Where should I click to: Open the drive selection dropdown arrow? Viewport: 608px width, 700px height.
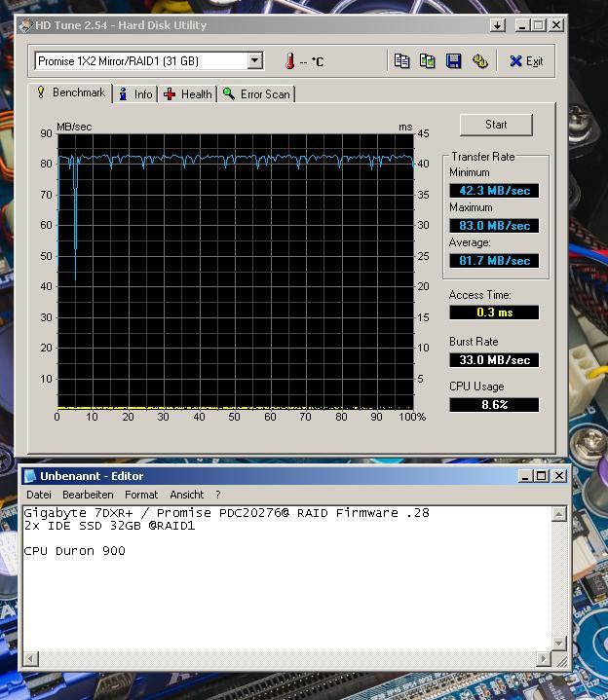254,60
